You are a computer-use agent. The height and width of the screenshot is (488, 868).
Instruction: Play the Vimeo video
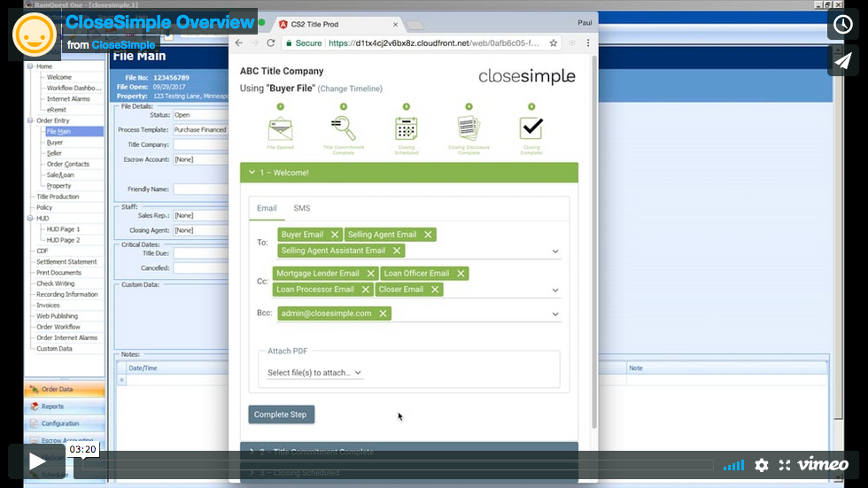pyautogui.click(x=36, y=461)
